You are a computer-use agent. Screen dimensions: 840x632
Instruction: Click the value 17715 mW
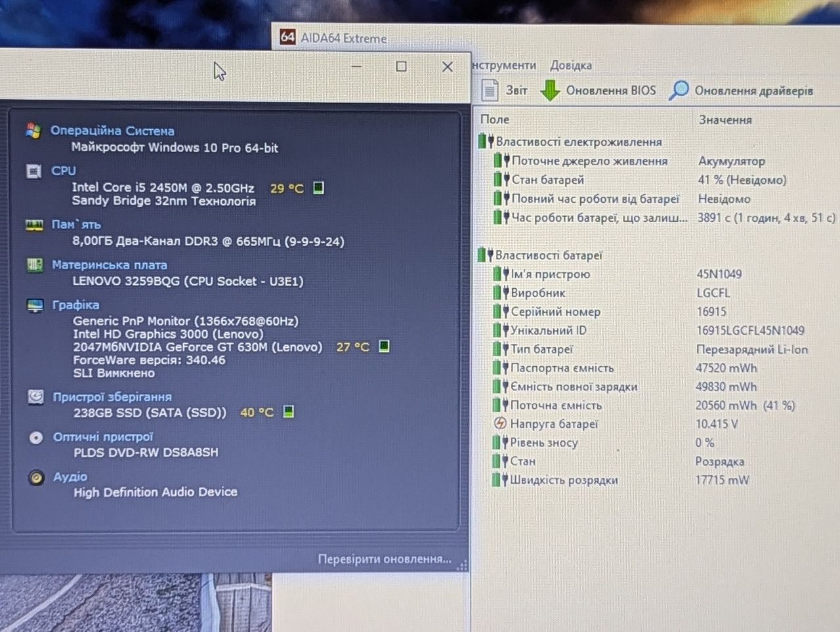(722, 480)
